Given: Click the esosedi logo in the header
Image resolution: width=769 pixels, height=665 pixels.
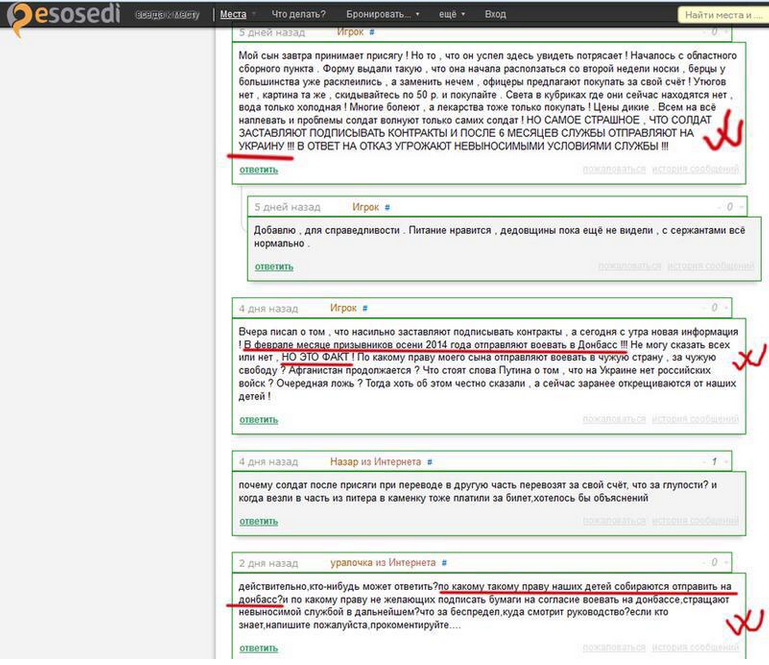Looking at the screenshot, I should [64, 17].
